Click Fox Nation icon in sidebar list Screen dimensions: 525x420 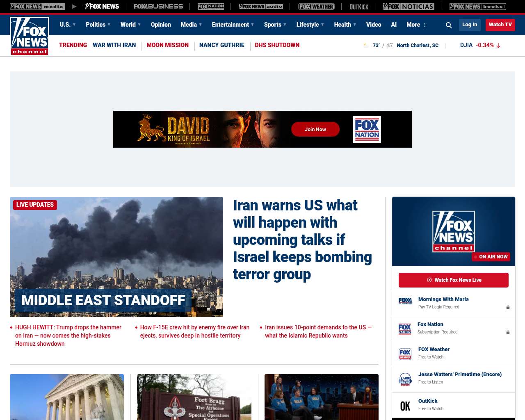pos(405,329)
